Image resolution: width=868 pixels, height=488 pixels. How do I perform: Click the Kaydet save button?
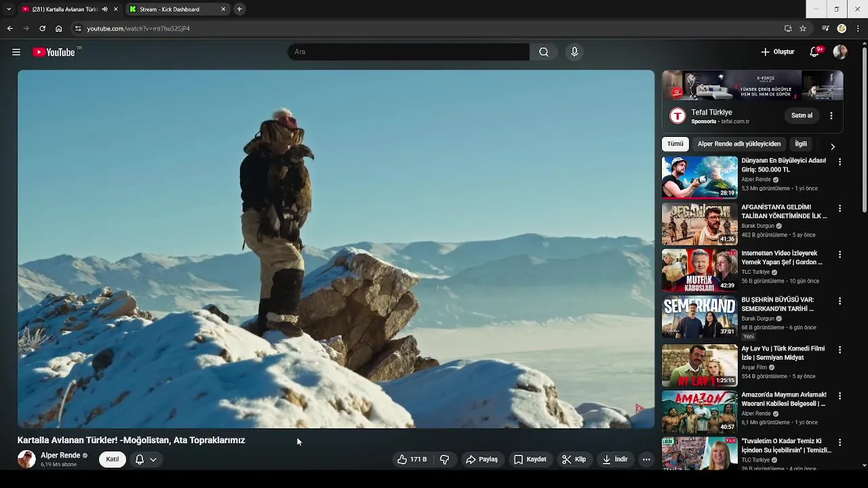coord(530,460)
